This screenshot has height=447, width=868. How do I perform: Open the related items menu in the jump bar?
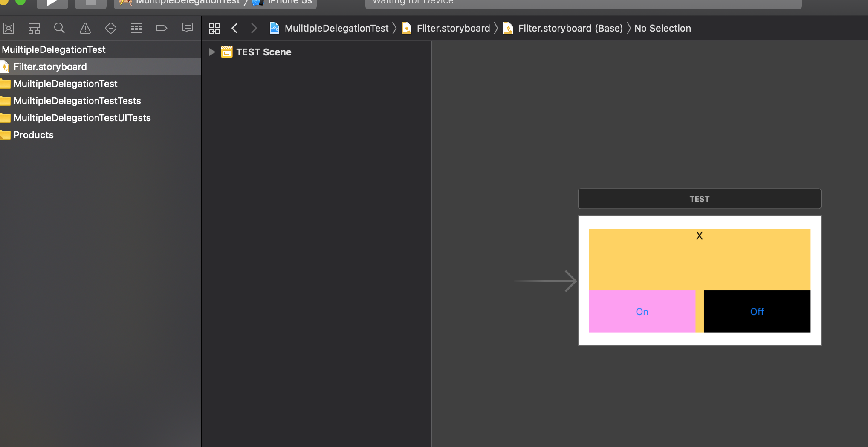click(x=214, y=28)
